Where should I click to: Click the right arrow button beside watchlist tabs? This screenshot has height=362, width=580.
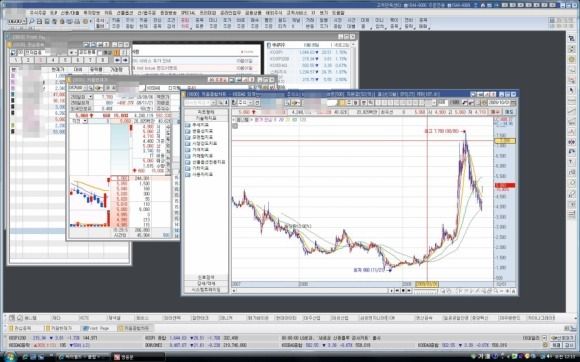pyautogui.click(x=125, y=60)
